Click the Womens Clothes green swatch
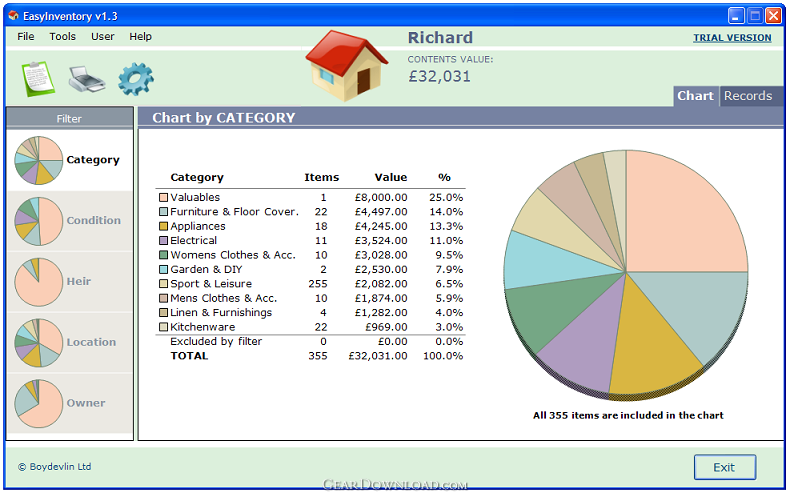The width and height of the screenshot is (790, 493). [163, 255]
